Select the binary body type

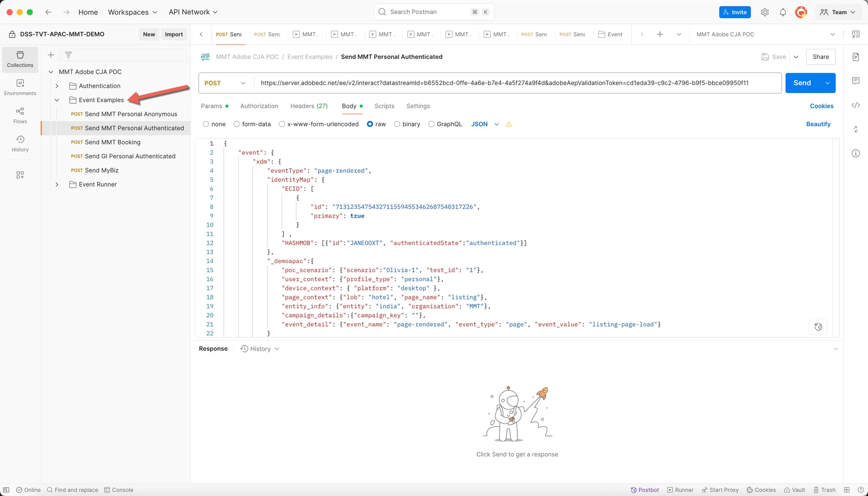pos(397,124)
